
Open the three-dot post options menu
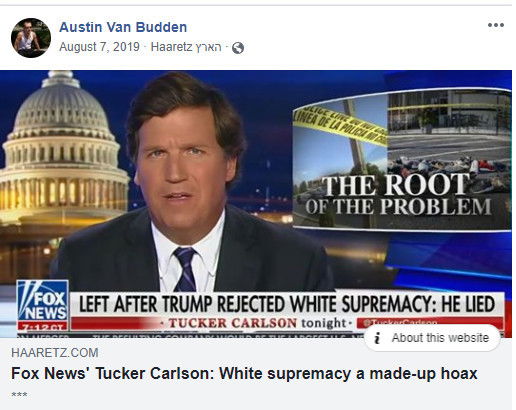point(496,25)
